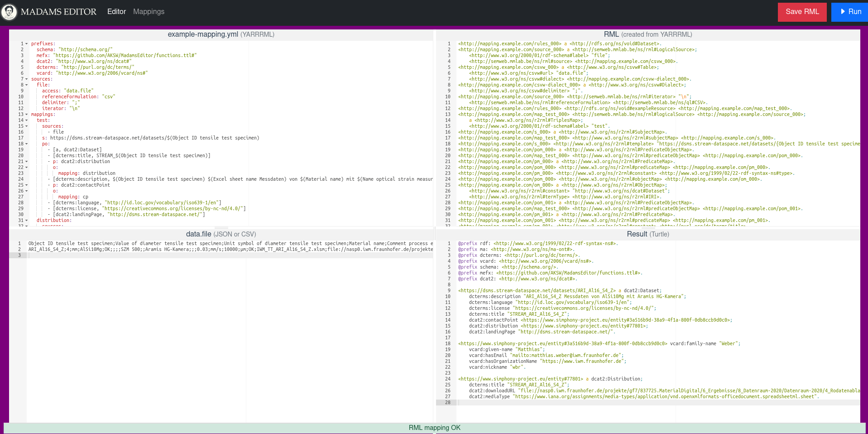Fold the test sources list on line 15

tap(26, 126)
